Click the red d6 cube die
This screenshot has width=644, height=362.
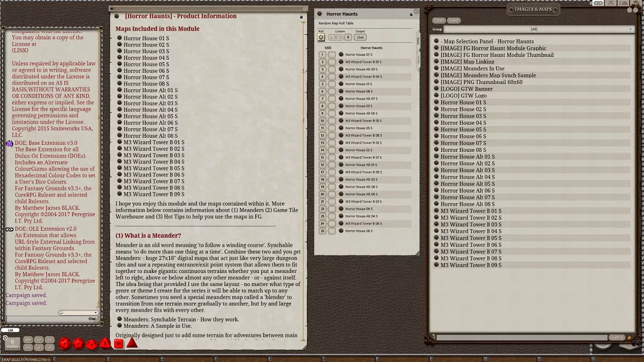[x=119, y=343]
